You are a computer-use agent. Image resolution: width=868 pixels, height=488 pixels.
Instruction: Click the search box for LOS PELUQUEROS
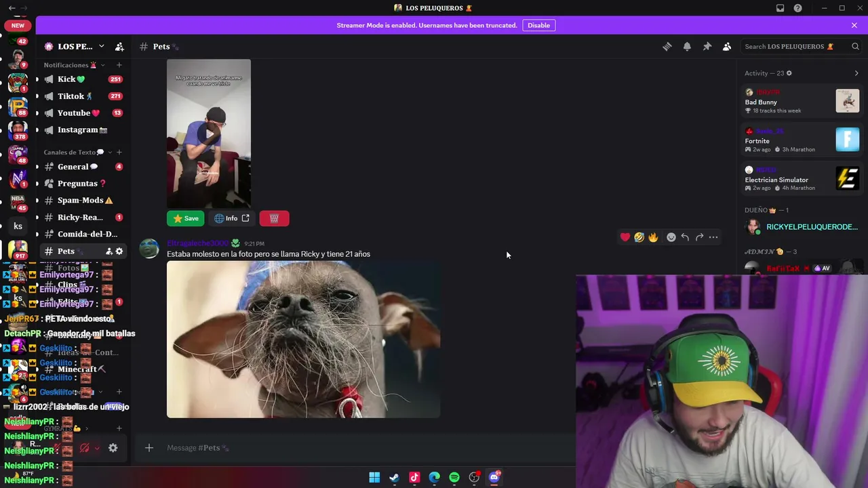coord(802,47)
